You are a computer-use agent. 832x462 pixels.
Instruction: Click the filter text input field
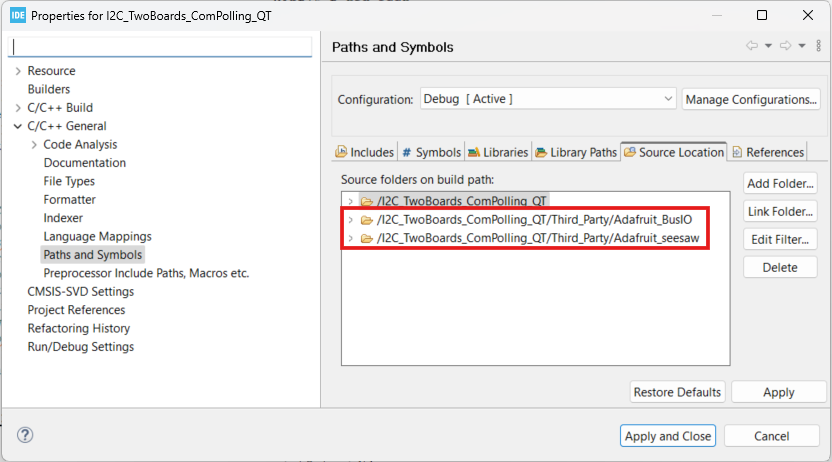[x=161, y=47]
